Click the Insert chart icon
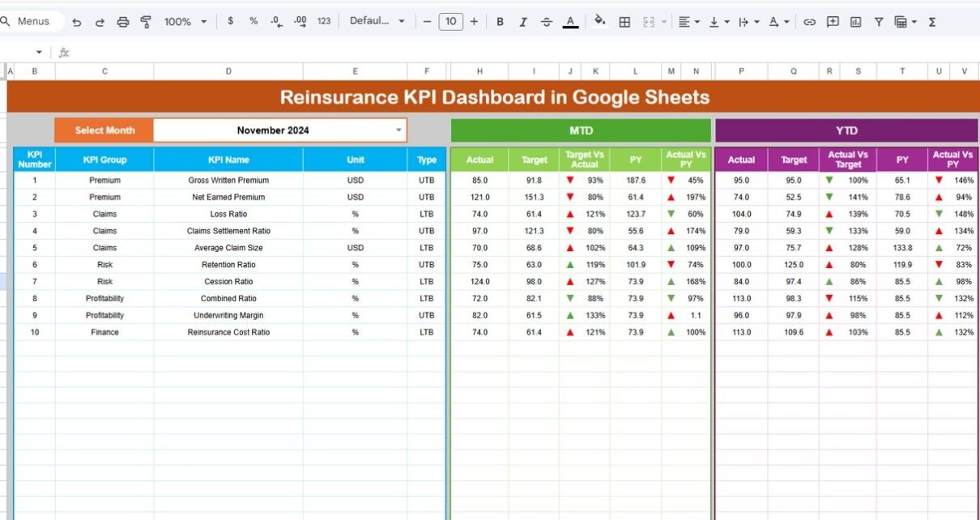 (855, 22)
